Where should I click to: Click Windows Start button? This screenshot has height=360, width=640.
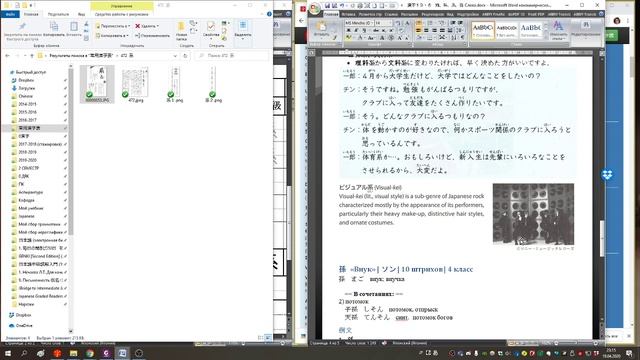[x=7, y=353]
